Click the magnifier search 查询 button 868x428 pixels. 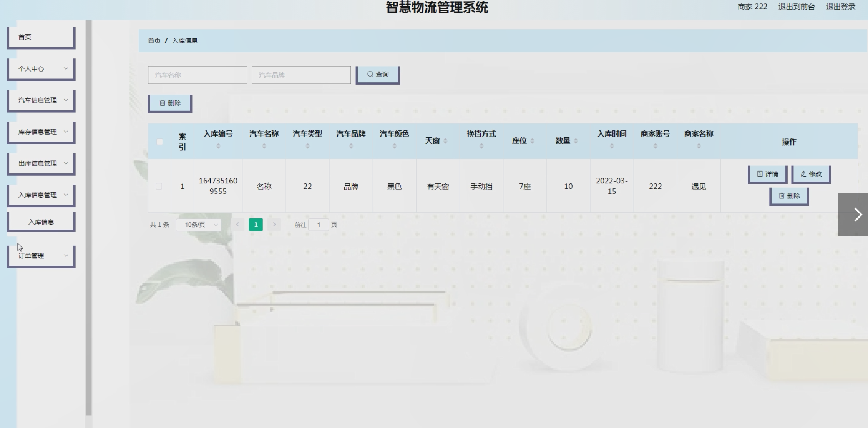[377, 74]
